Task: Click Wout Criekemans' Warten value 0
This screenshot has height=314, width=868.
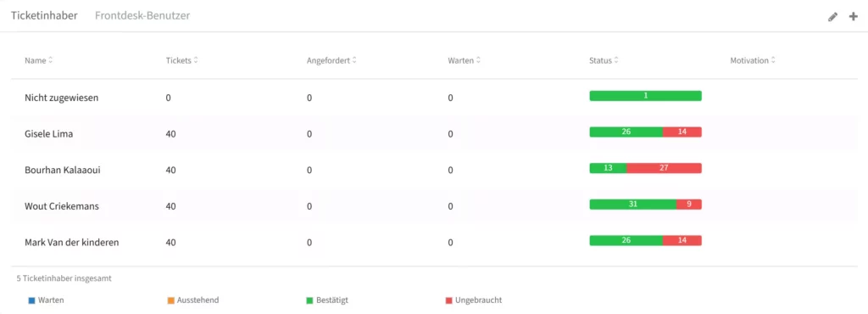Action: pos(451,206)
